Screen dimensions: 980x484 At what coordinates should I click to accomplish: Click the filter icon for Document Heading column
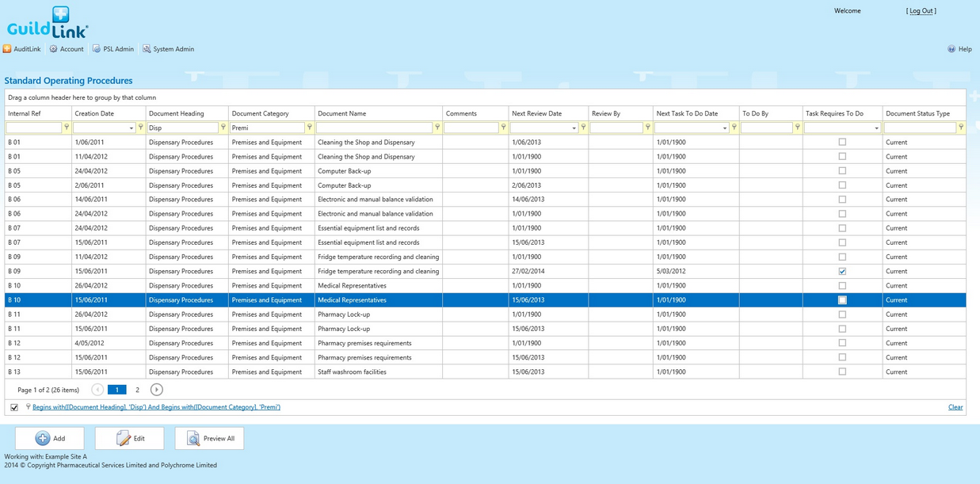coord(223,128)
